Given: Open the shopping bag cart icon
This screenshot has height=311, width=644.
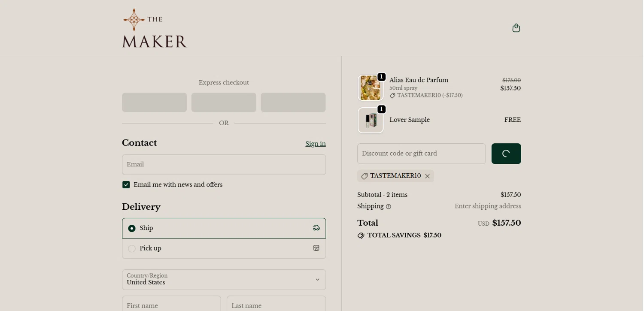Looking at the screenshot, I should [x=516, y=28].
